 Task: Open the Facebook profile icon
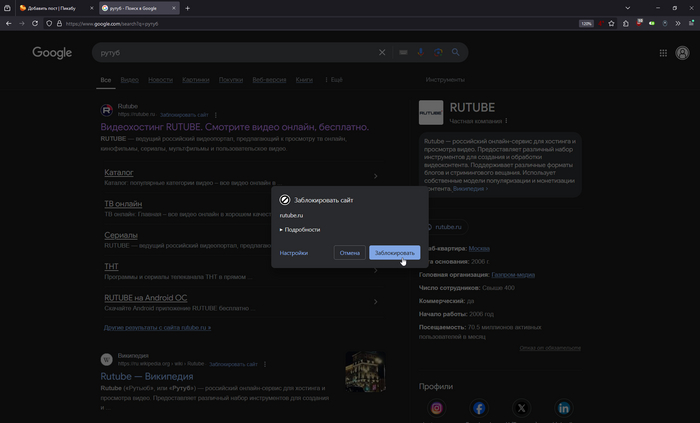pyautogui.click(x=479, y=408)
